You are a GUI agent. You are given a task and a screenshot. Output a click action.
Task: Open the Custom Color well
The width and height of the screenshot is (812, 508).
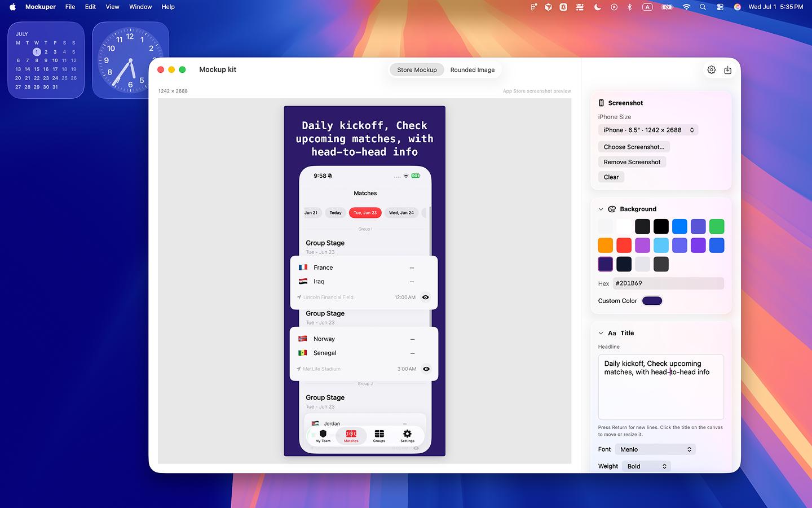[652, 301]
